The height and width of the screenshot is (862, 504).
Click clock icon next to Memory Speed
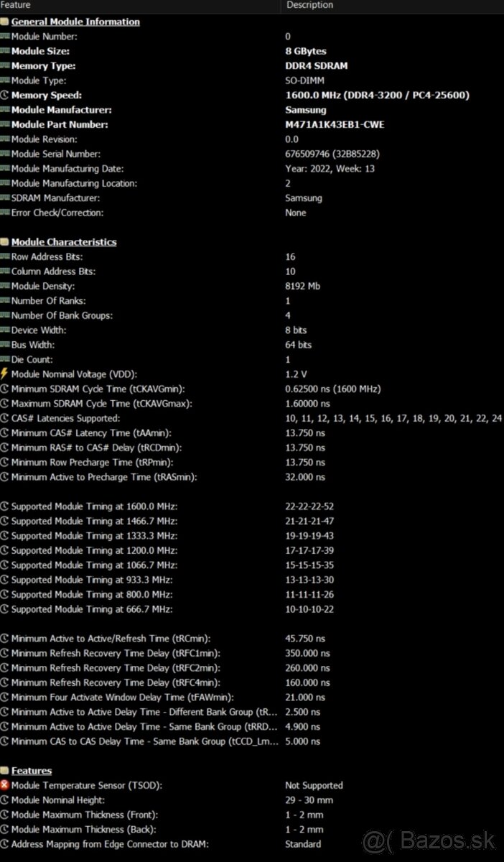point(5,96)
